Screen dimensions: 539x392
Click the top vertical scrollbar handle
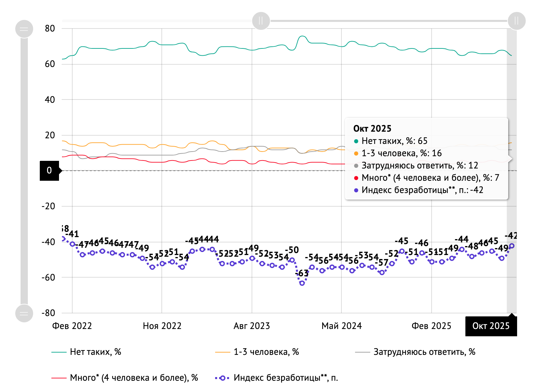[x=24, y=29]
